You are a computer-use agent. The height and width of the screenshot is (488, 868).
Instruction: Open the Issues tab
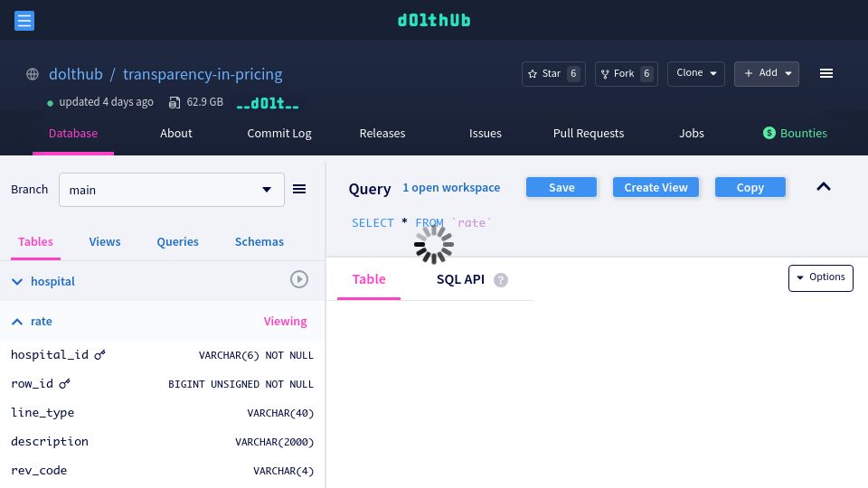pyautogui.click(x=485, y=134)
